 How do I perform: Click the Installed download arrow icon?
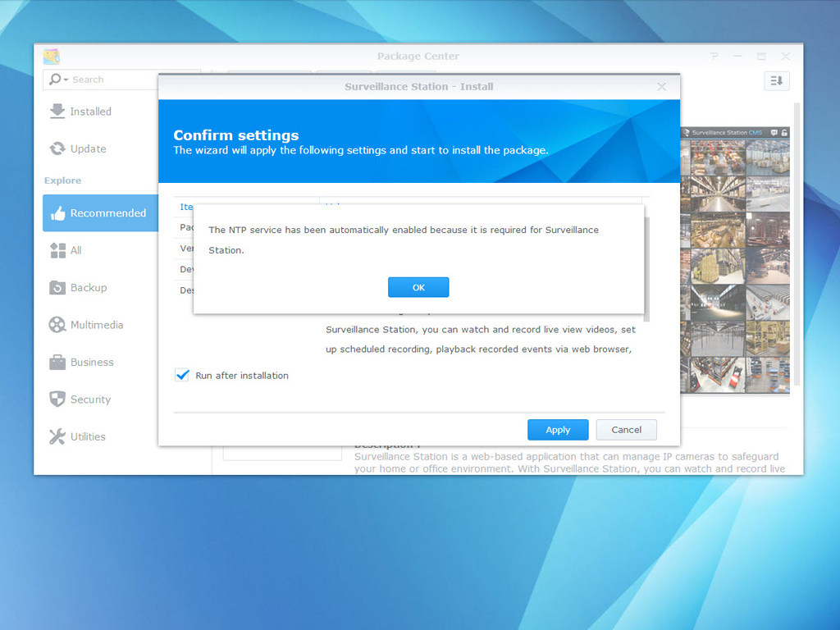click(x=57, y=112)
